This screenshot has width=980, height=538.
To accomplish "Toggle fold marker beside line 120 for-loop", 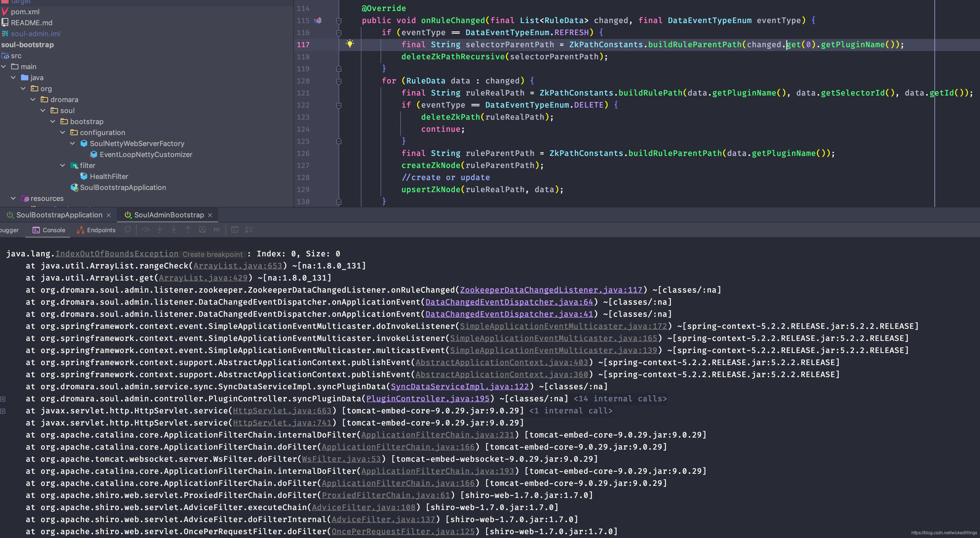I will click(339, 81).
